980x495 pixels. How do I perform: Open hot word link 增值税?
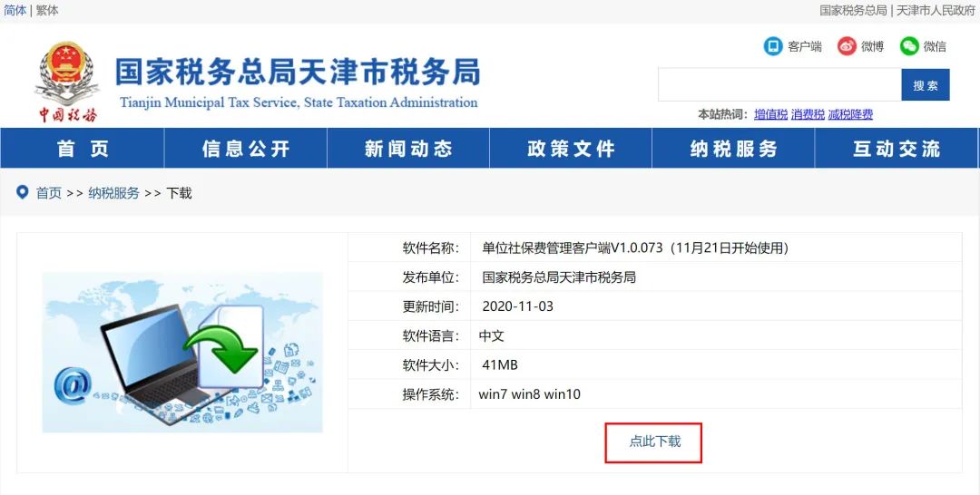770,114
